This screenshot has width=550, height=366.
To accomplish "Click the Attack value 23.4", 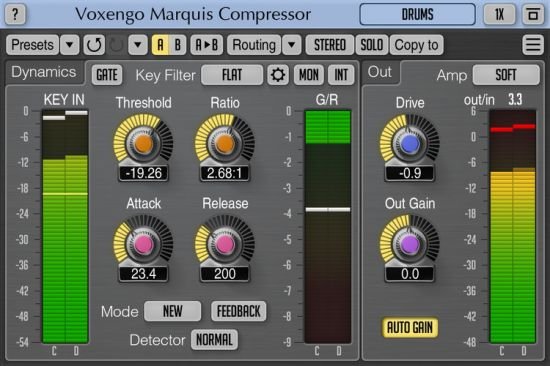I will coord(143,274).
